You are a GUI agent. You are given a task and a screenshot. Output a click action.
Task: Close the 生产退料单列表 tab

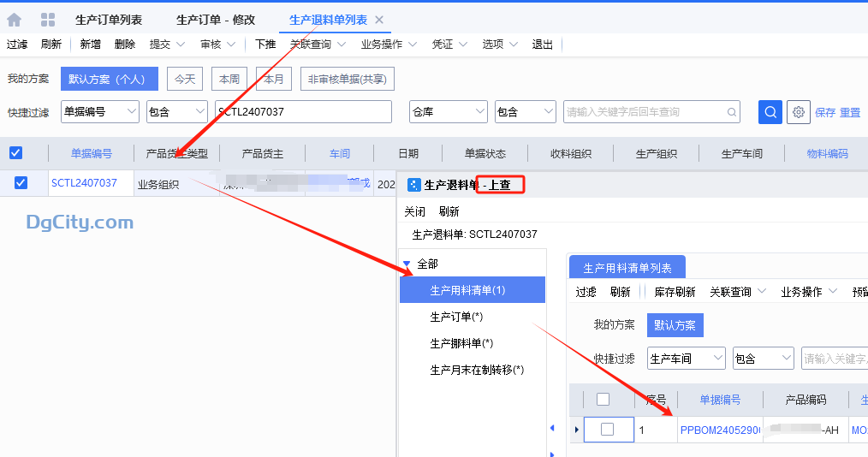click(x=379, y=20)
